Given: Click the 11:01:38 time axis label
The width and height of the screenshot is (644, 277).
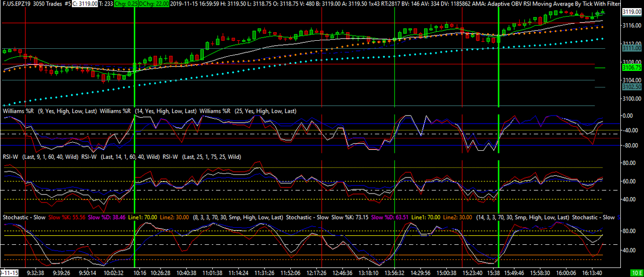Looking at the screenshot, I should (x=212, y=273).
